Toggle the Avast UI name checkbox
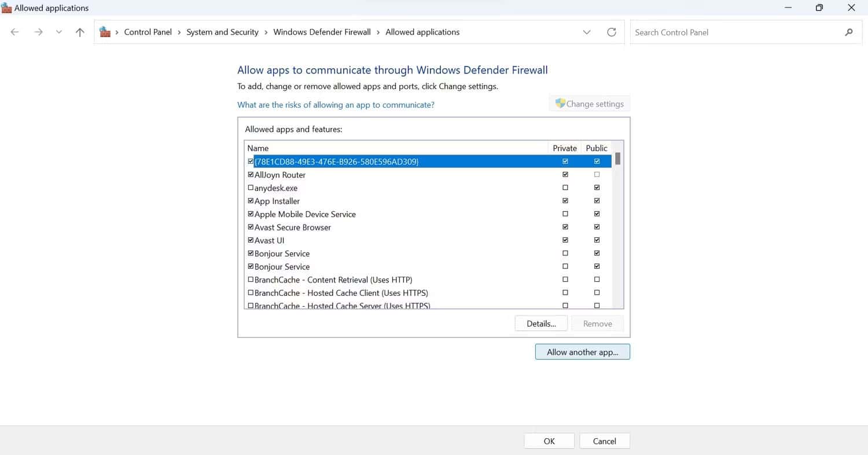This screenshot has height=455, width=868. [x=251, y=240]
